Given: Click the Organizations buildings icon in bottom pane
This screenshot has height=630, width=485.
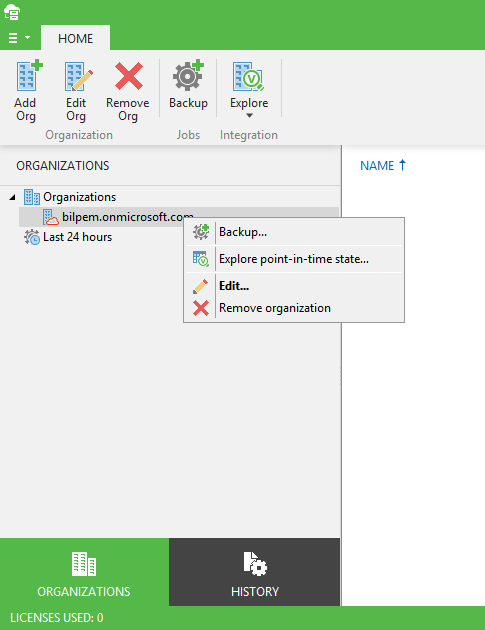Looking at the screenshot, I should point(84,564).
